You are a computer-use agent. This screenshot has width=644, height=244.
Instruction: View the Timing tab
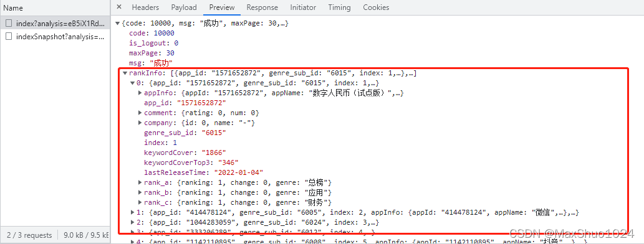(339, 7)
